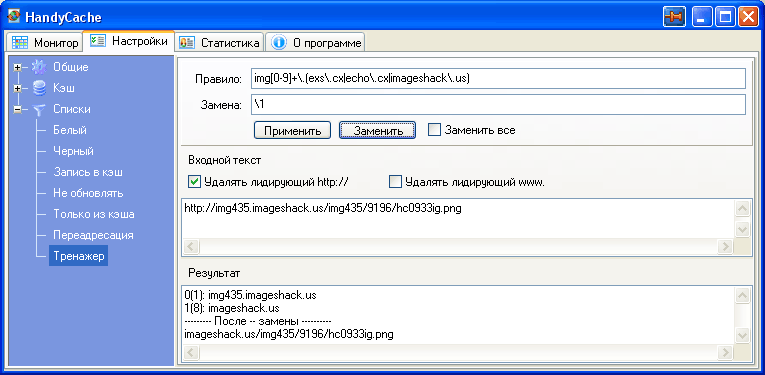Click result box scroll right arrow

point(726,353)
